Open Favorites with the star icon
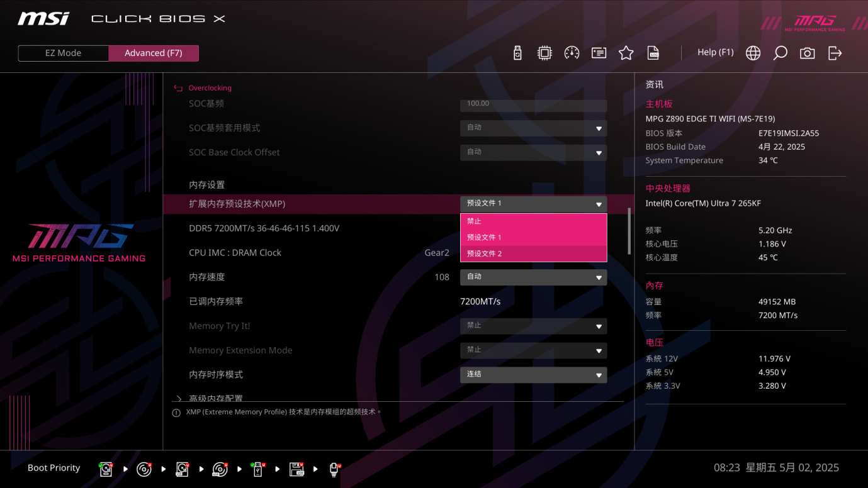Viewport: 868px width, 488px height. click(x=626, y=53)
